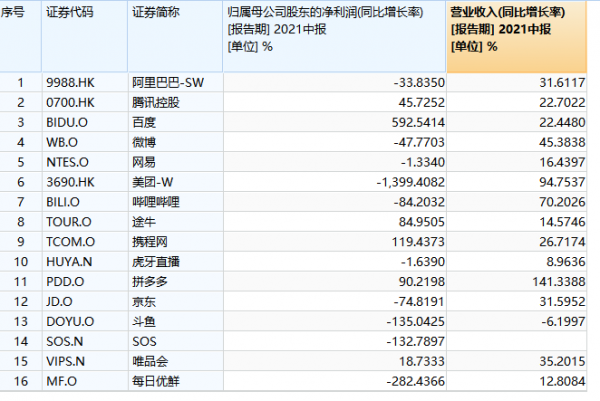This screenshot has height=401, width=600.
Task: Select the BIDU.O code cell
Action: [85, 122]
